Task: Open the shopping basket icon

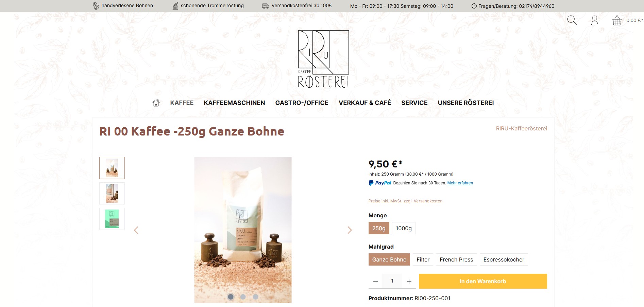Action: 617,21
